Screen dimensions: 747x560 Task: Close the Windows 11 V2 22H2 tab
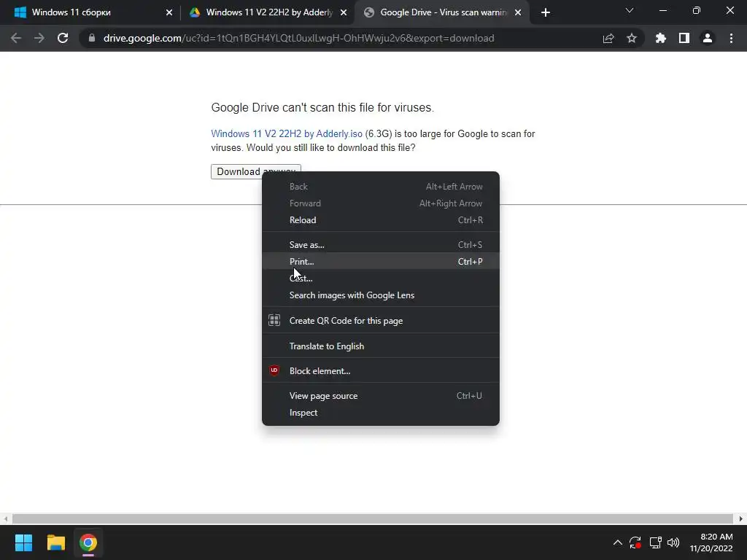344,12
